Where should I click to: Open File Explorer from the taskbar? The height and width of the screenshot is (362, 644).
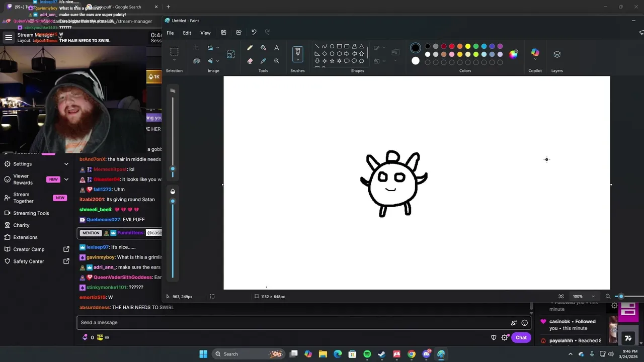pyautogui.click(x=323, y=354)
